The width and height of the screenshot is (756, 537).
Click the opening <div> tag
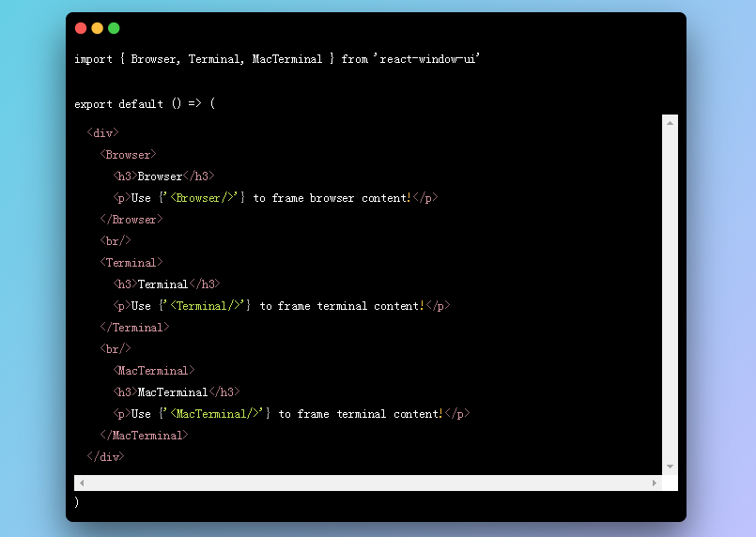click(x=102, y=133)
